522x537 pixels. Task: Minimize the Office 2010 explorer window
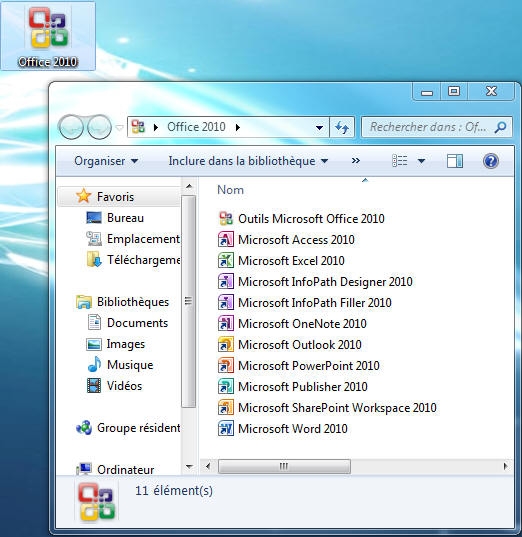[427, 91]
